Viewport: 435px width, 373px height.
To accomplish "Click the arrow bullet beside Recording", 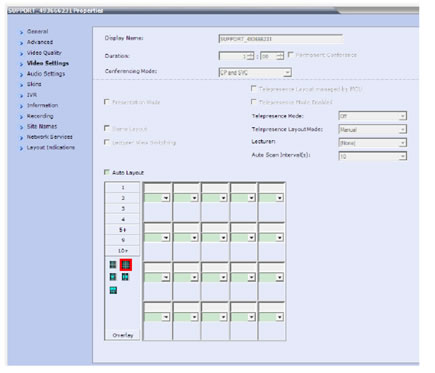I will click(x=22, y=117).
